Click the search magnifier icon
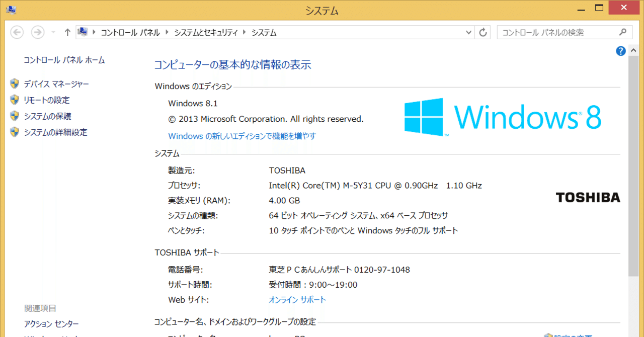The image size is (644, 337). [624, 32]
